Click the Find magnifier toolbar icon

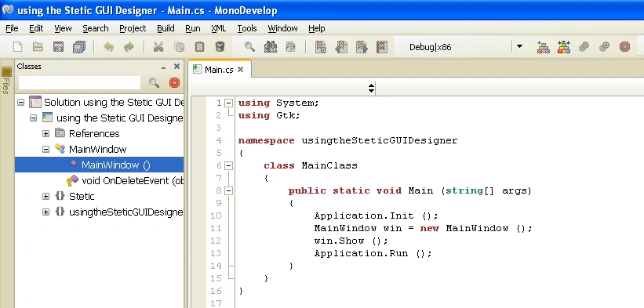point(249,47)
